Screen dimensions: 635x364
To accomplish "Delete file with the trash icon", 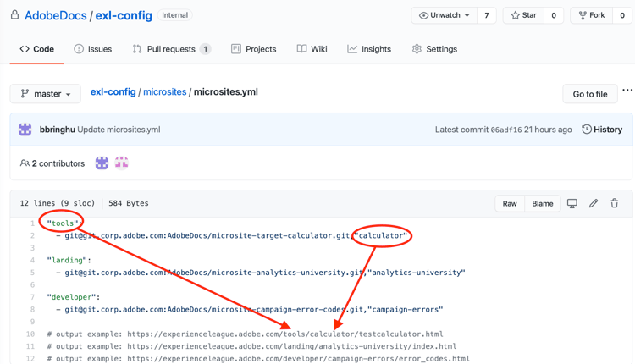I will tap(615, 203).
